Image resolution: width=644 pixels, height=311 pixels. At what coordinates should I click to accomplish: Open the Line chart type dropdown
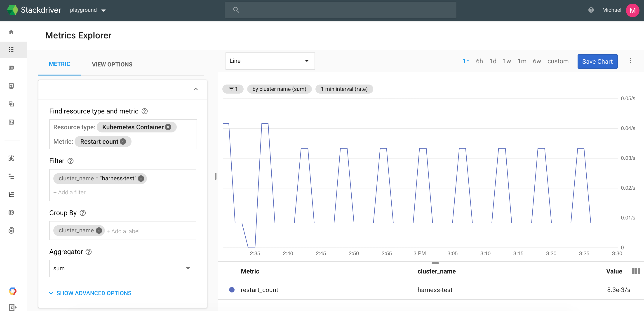[270, 61]
